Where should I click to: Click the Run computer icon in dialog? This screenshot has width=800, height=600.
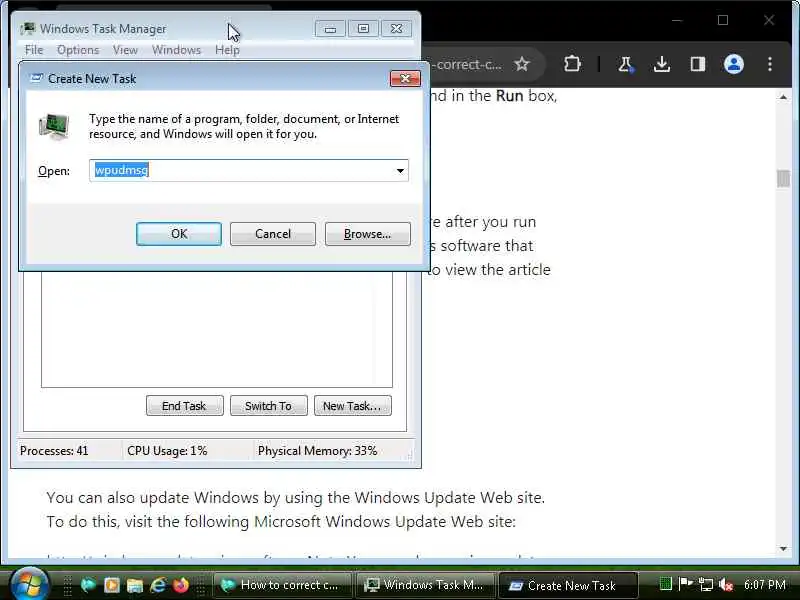(54, 127)
